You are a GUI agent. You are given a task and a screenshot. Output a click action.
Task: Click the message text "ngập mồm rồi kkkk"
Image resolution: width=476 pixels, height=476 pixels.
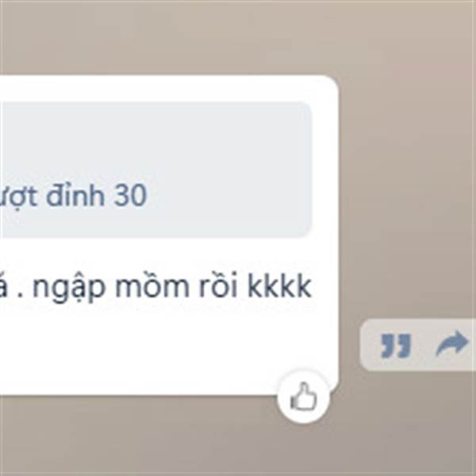(171, 287)
